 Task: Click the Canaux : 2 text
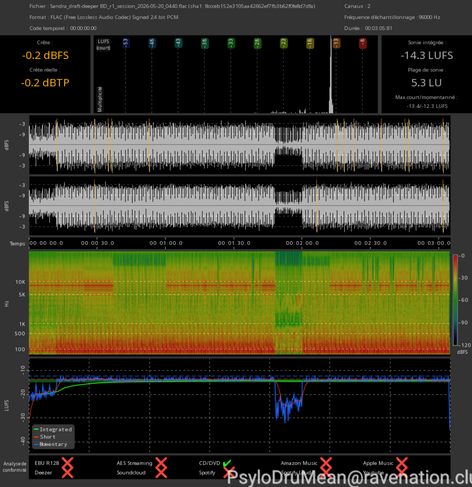[x=357, y=6]
